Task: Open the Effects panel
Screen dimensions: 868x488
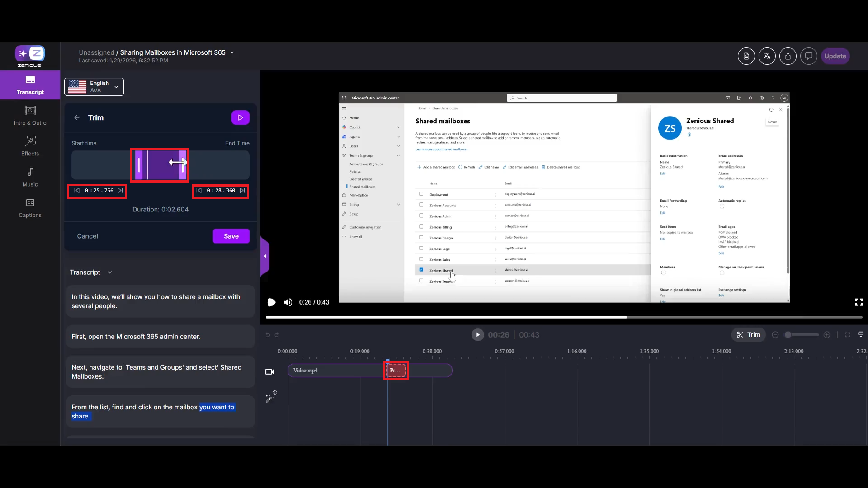Action: (x=30, y=146)
